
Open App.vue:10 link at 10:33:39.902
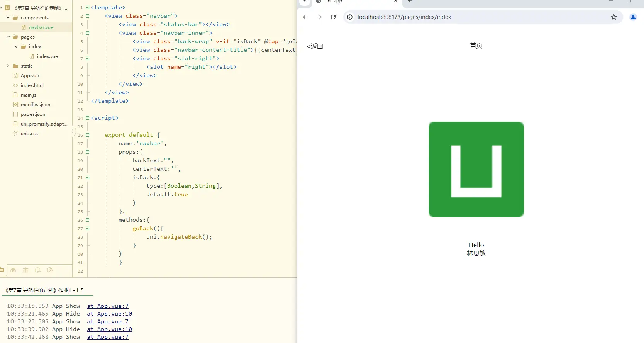pos(109,329)
